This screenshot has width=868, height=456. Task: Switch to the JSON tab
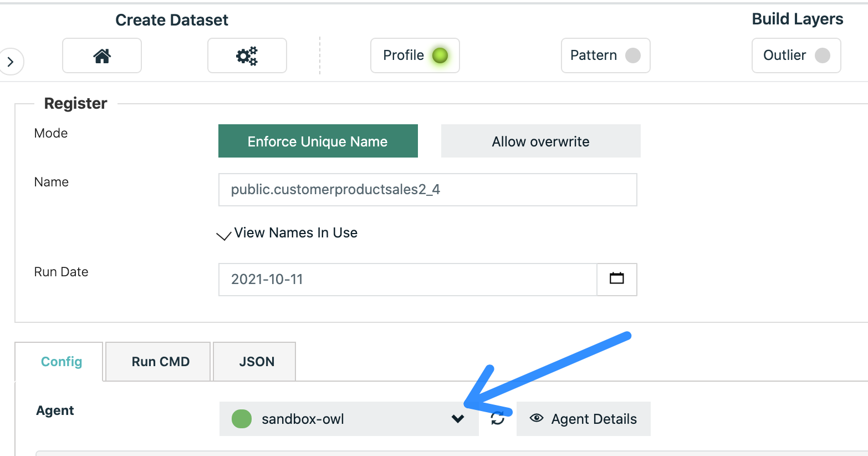pyautogui.click(x=257, y=362)
